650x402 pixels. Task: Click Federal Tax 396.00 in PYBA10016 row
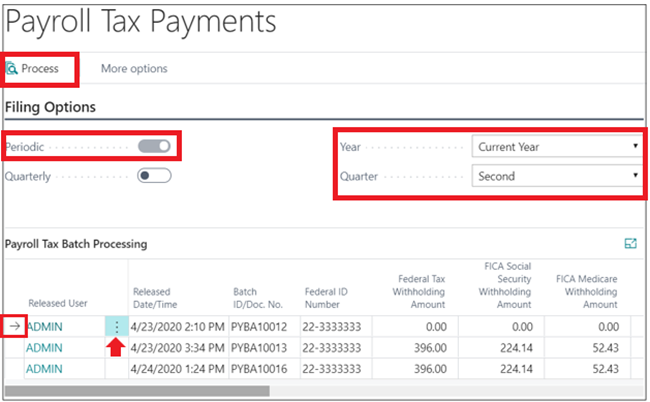pos(430,369)
